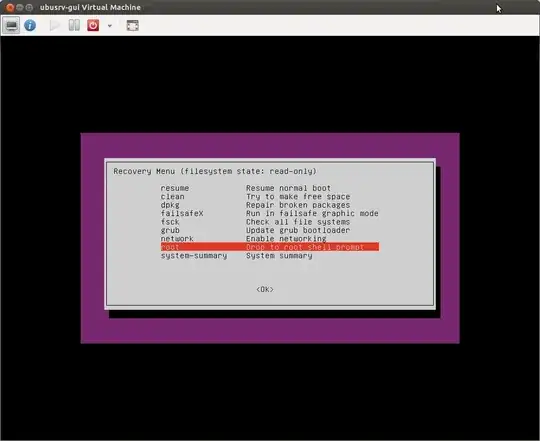Switch to fullscreen view icon
Screen dimensions: 540x441
133,25
